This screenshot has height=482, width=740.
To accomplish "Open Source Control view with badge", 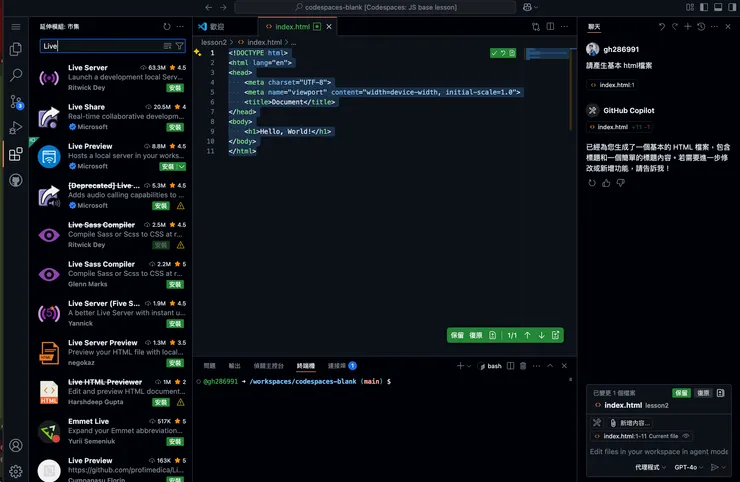I will coord(16,101).
